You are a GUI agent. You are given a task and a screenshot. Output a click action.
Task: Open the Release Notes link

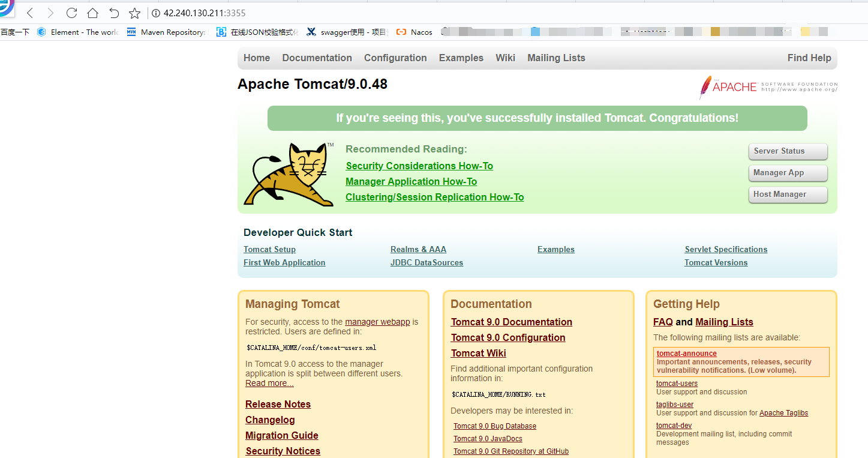[278, 405]
